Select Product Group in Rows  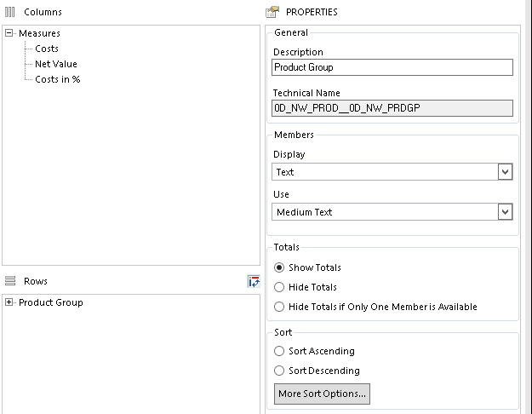coord(51,302)
